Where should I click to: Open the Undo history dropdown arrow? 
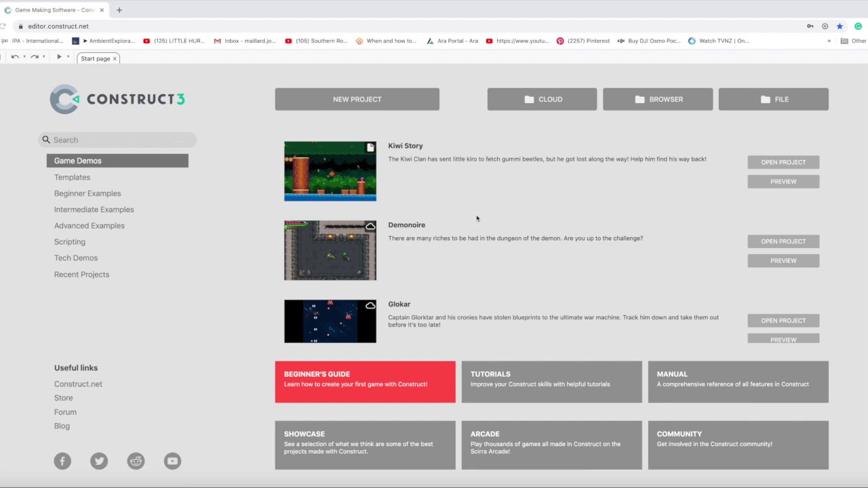coord(24,57)
